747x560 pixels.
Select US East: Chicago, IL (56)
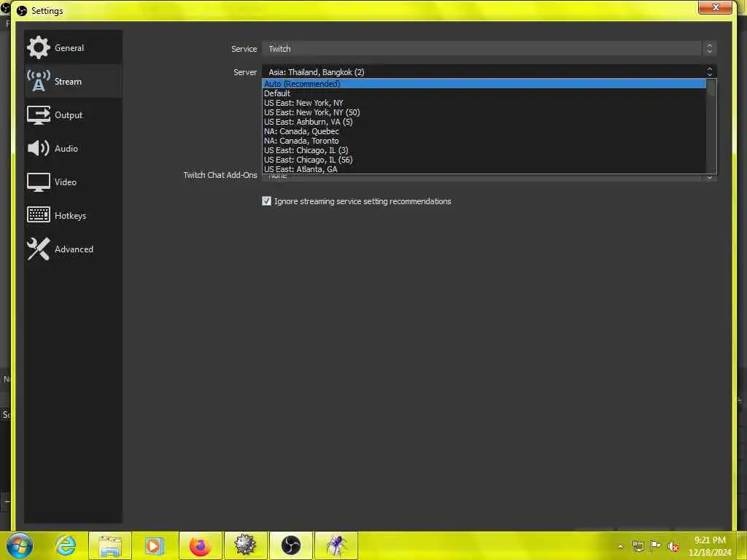484,160
